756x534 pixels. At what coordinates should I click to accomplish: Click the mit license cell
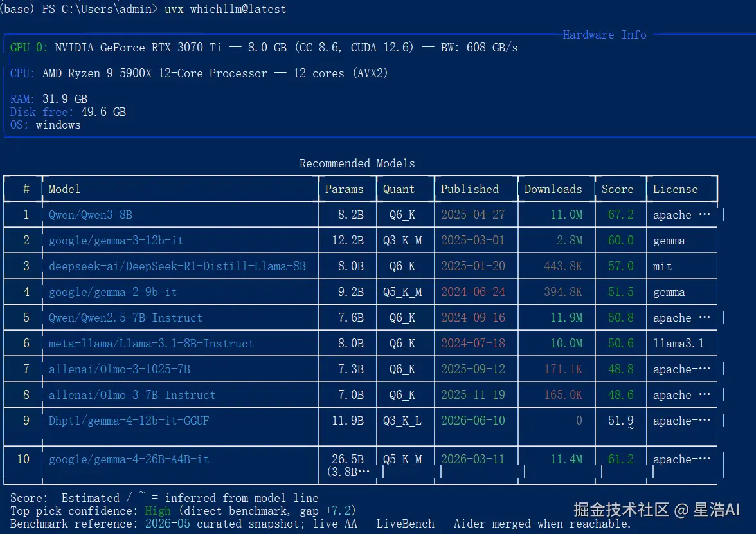coord(662,266)
